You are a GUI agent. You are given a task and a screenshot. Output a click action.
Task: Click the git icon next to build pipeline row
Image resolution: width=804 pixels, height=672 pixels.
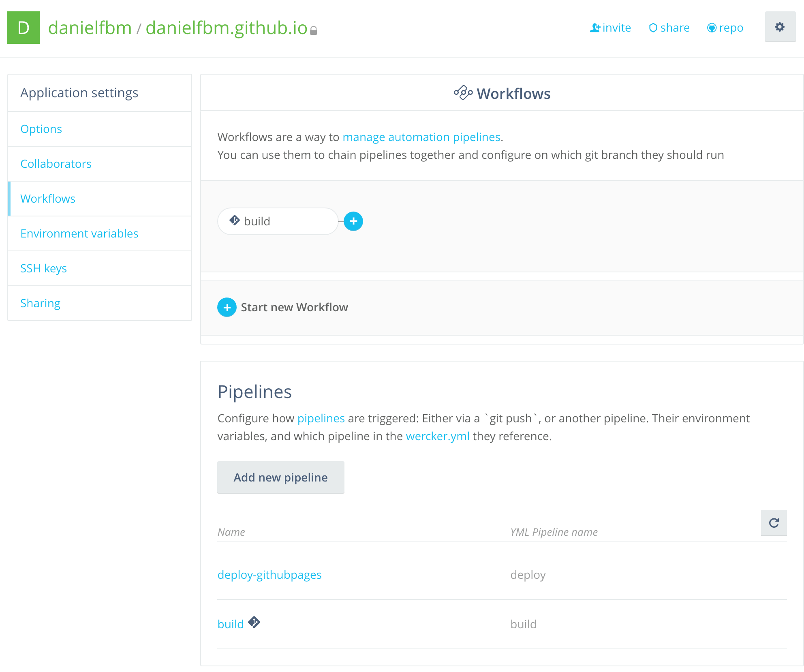coord(254,622)
